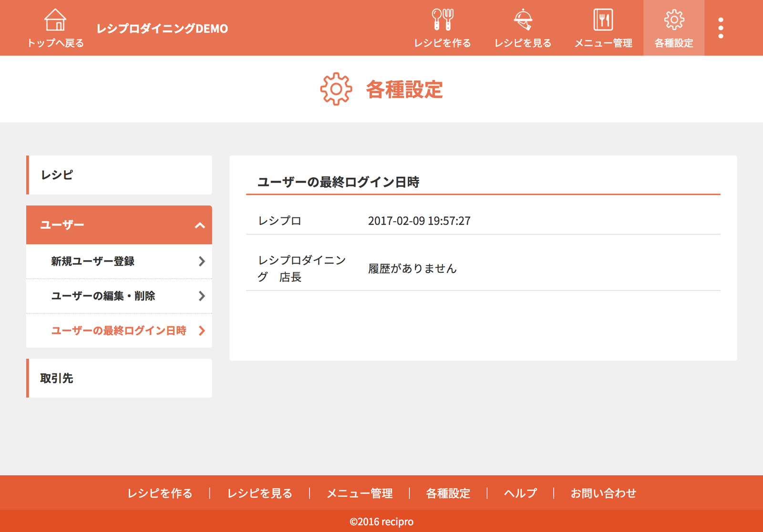Collapse the ユーザー section with chevron

(x=200, y=225)
